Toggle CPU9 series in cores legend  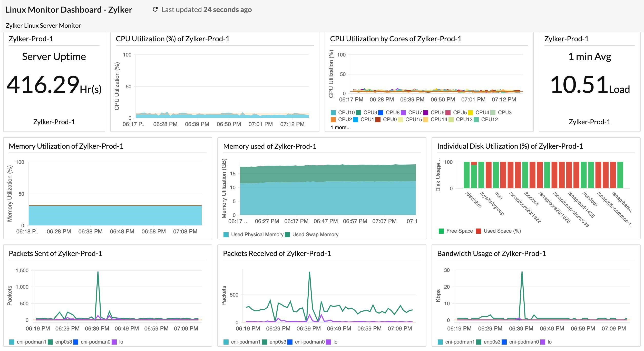coord(367,112)
